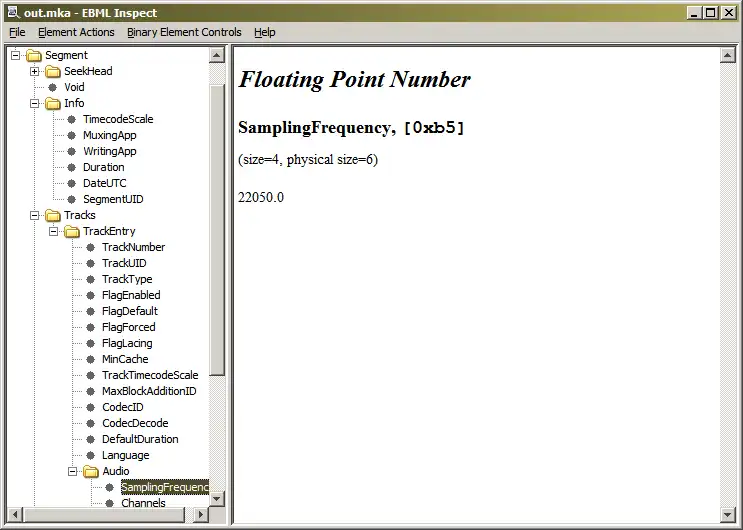Click tree horizontal scrollbar right arrow
This screenshot has width=743, height=530.
[x=201, y=514]
